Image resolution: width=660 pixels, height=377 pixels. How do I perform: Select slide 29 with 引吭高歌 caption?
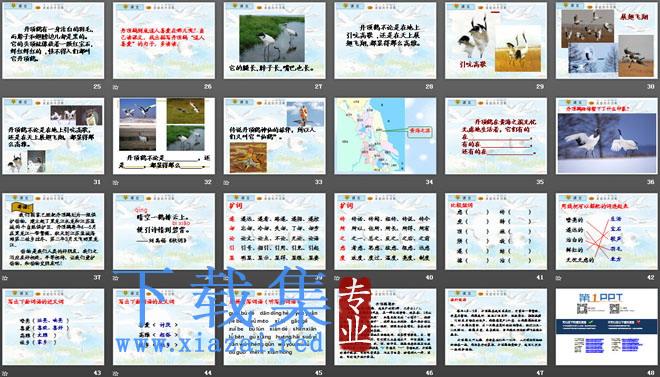(x=496, y=40)
